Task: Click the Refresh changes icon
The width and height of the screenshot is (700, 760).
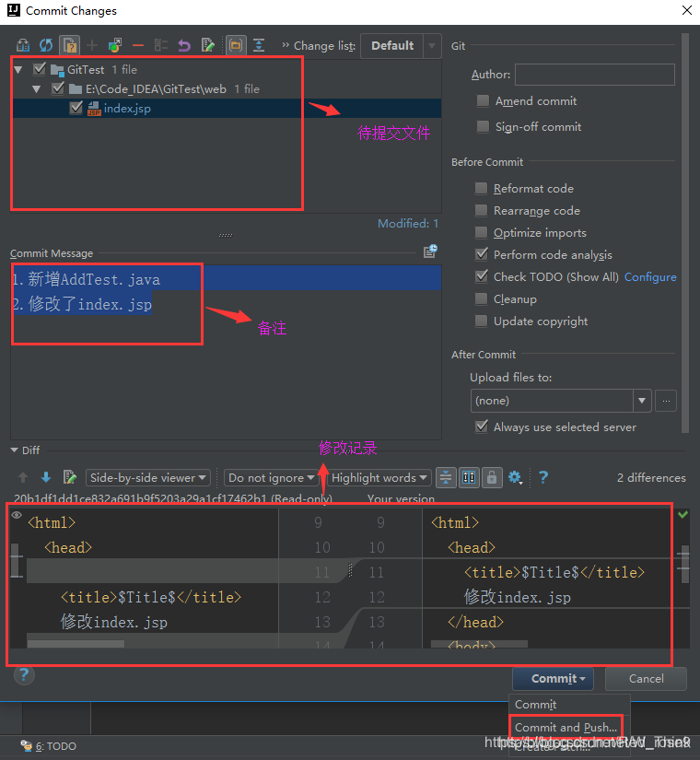Action: point(46,45)
